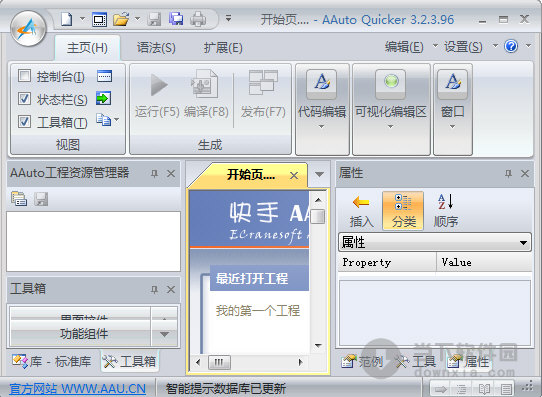The image size is (542, 397).
Task: Switch to the 范例 tab
Action: [362, 361]
